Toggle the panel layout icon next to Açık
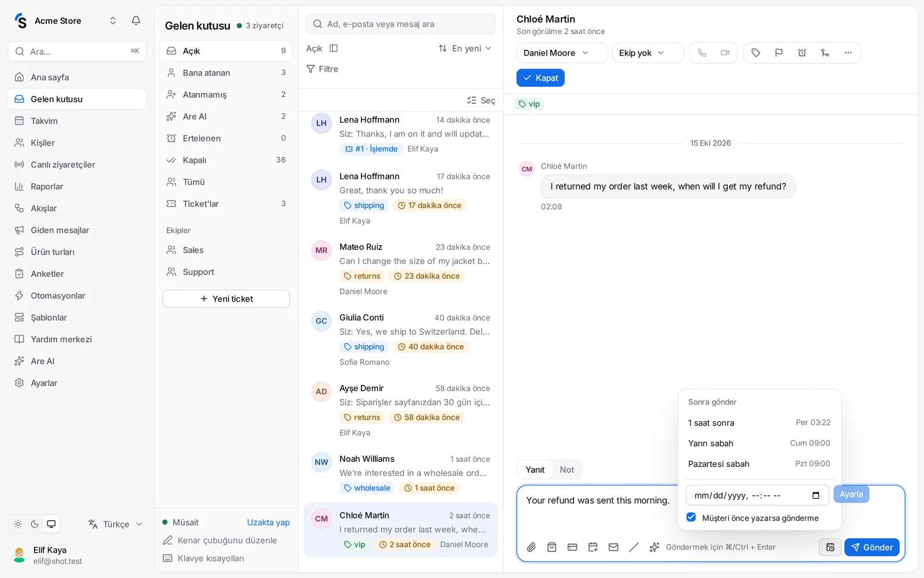 coord(333,49)
